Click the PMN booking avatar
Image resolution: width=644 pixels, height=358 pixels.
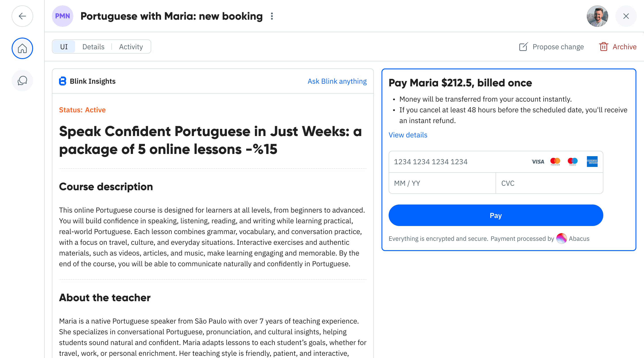pyautogui.click(x=63, y=16)
